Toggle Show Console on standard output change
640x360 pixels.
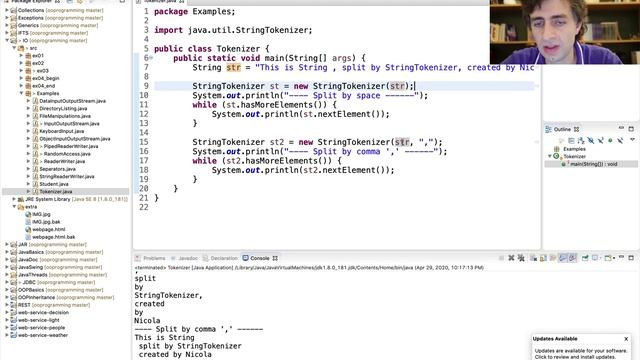[563, 258]
